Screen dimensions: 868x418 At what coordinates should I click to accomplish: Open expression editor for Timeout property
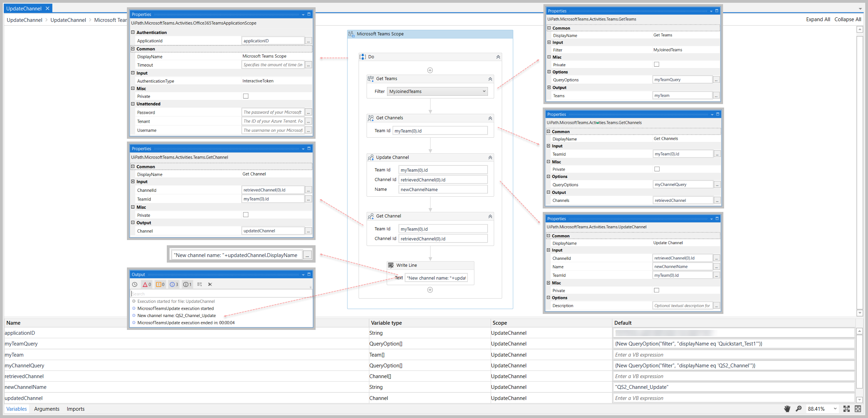(x=308, y=65)
